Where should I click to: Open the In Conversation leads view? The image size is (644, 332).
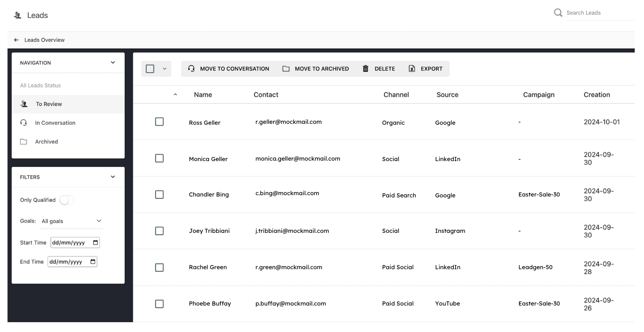point(55,123)
